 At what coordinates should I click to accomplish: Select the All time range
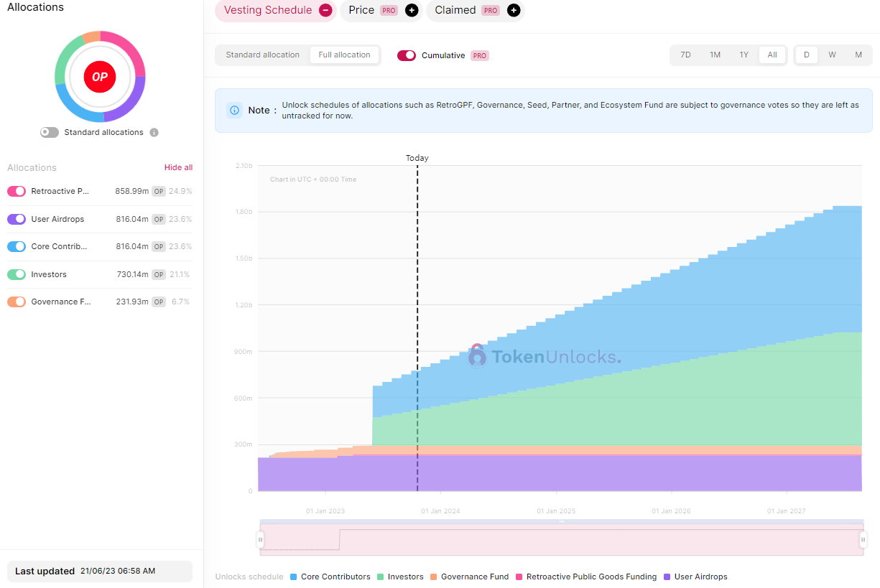click(x=772, y=55)
